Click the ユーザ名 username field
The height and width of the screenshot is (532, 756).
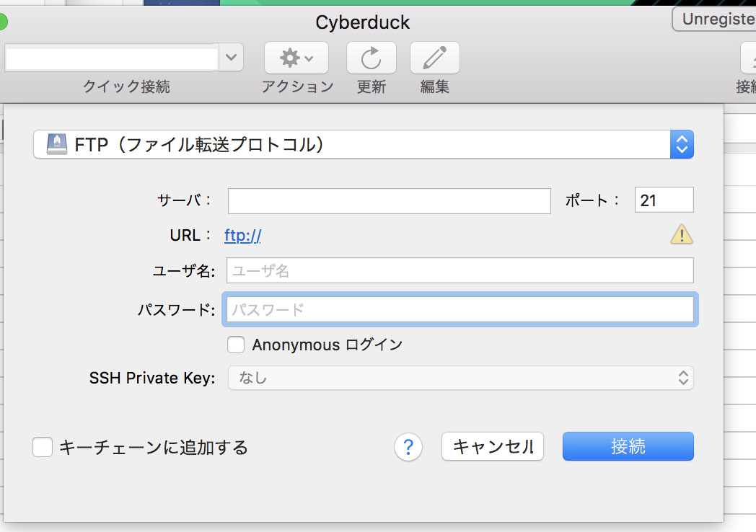(460, 270)
